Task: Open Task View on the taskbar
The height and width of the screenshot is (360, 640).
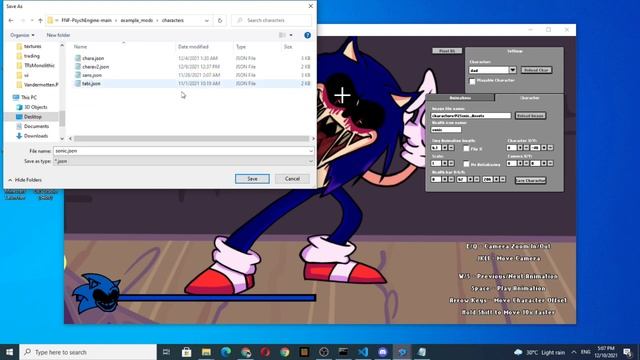Action: pyautogui.click(x=166, y=352)
